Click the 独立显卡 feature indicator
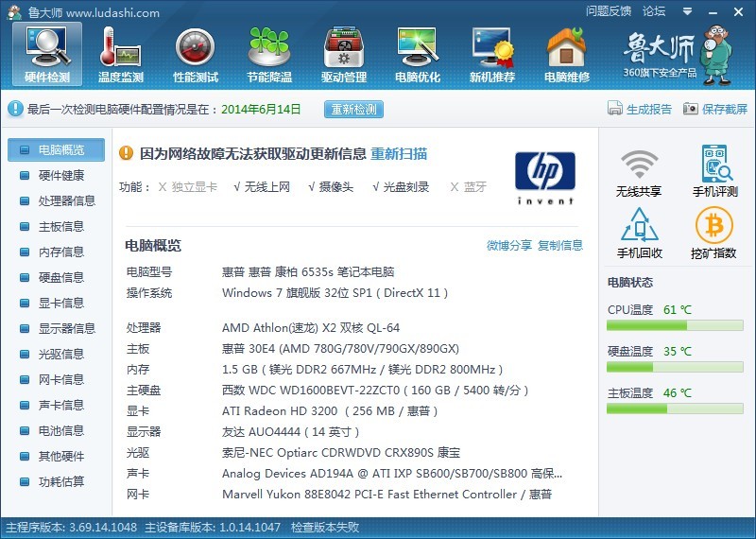The height and width of the screenshot is (539, 756). tap(188, 187)
